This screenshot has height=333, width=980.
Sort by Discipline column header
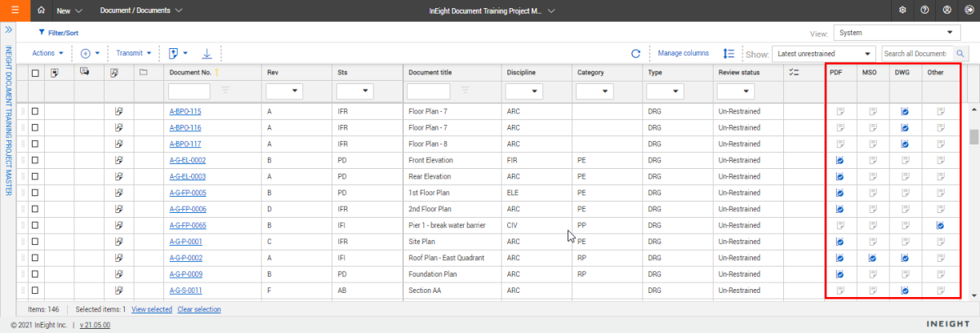[521, 73]
